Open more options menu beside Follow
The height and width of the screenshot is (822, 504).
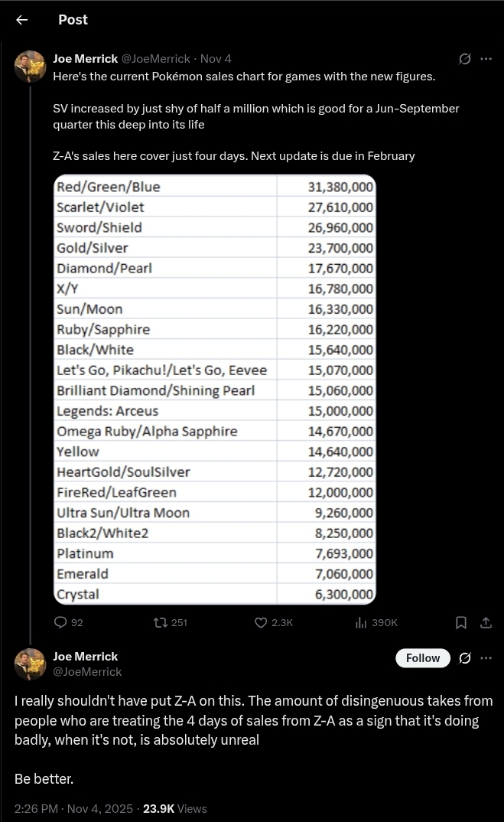486,658
